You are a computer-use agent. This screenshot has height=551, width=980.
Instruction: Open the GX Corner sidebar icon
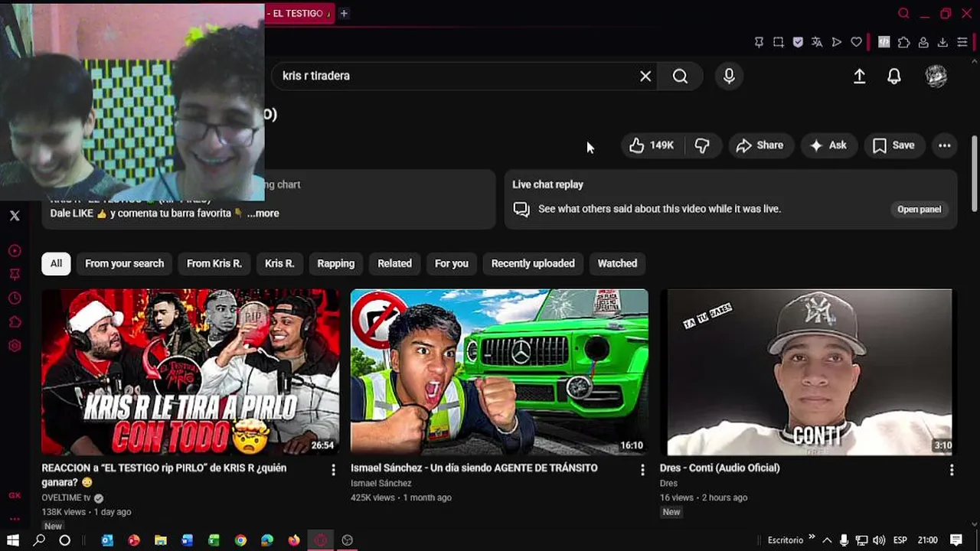coord(15,495)
